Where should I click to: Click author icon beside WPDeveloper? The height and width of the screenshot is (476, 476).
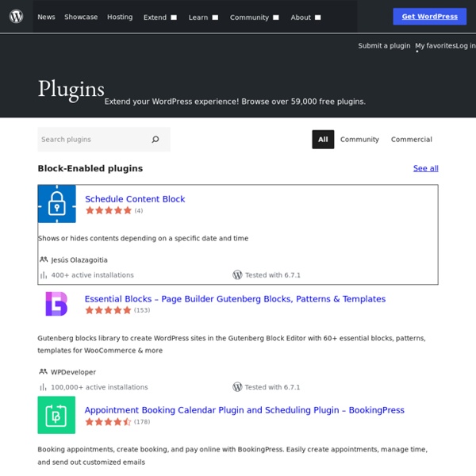(43, 371)
